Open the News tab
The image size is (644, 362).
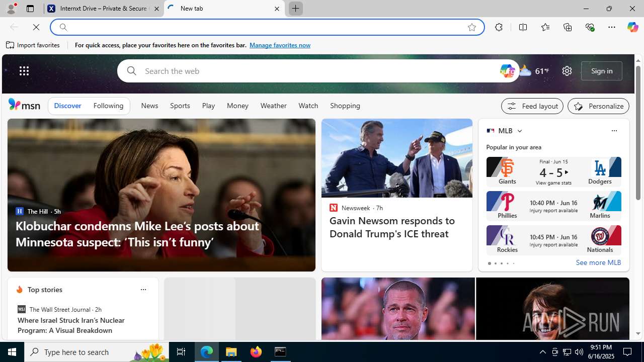point(149,106)
